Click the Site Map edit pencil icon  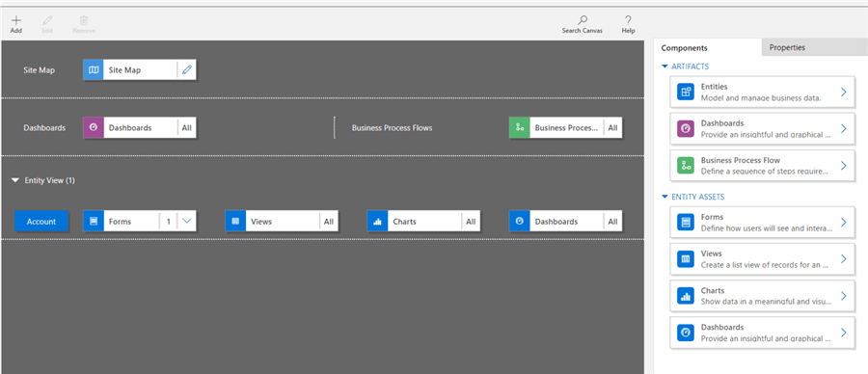(x=186, y=70)
